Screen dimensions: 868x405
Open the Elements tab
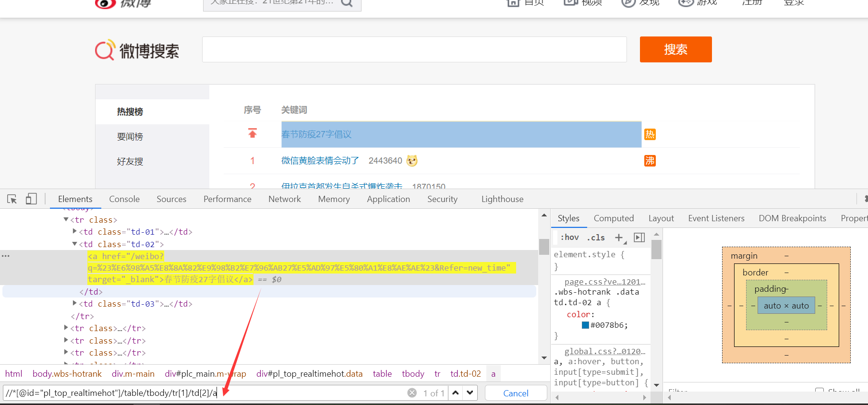[75, 199]
